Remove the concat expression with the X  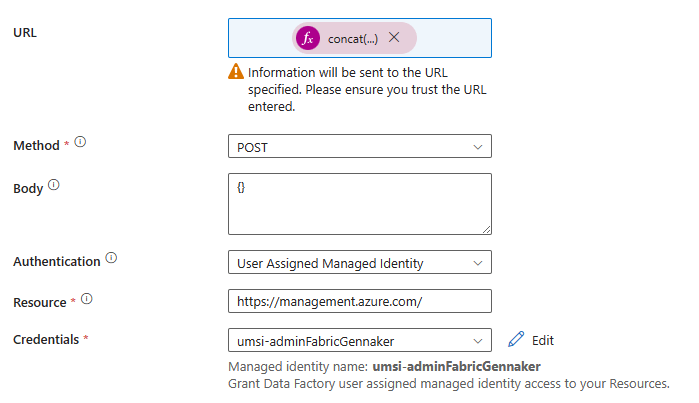tap(394, 38)
